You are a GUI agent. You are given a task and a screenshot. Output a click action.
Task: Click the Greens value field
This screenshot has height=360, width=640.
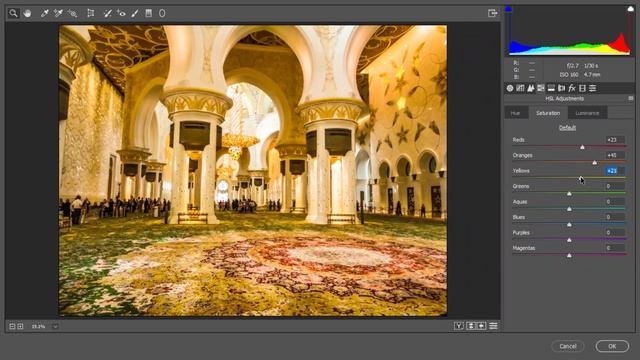coord(615,186)
